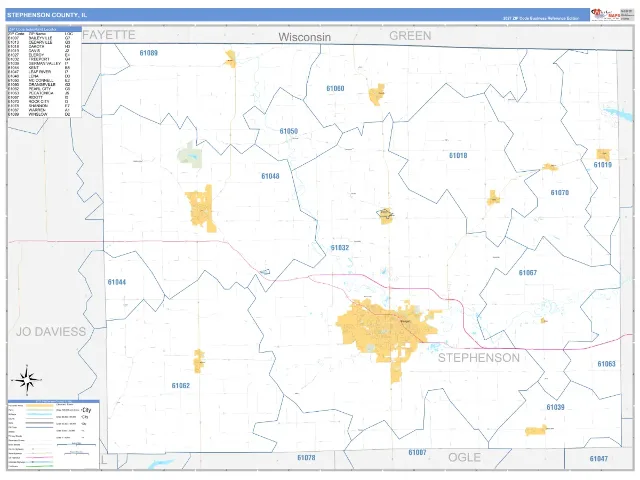The height and width of the screenshot is (480, 640).
Task: Click the STEPHENSON COUNTY, IL map title
Action: (x=47, y=15)
